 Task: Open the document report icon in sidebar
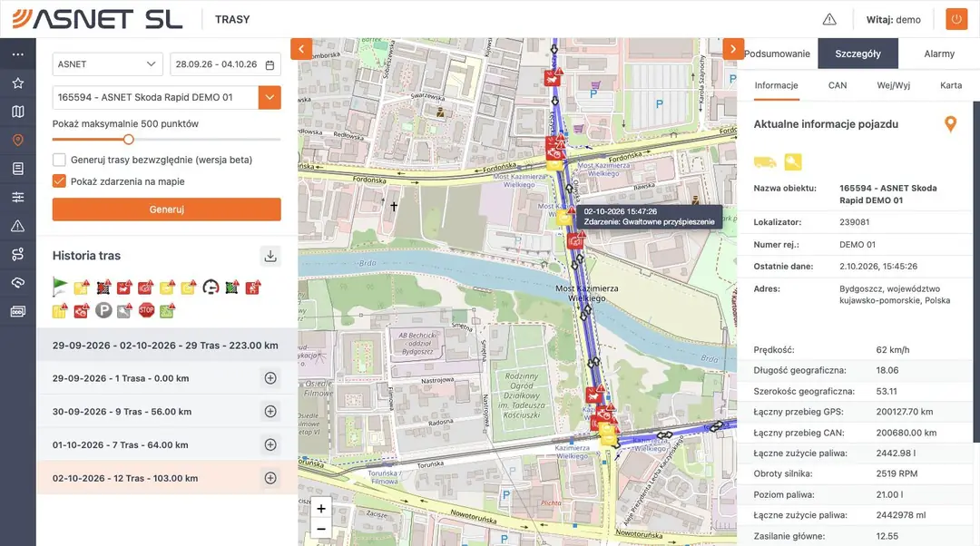point(17,169)
